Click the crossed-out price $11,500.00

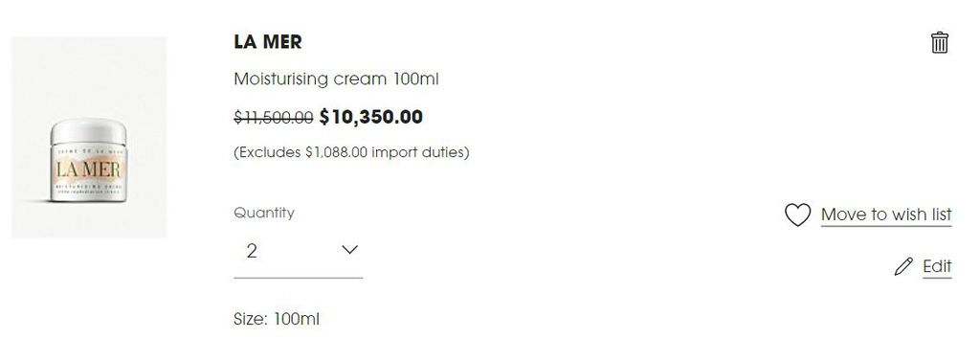coord(273,117)
